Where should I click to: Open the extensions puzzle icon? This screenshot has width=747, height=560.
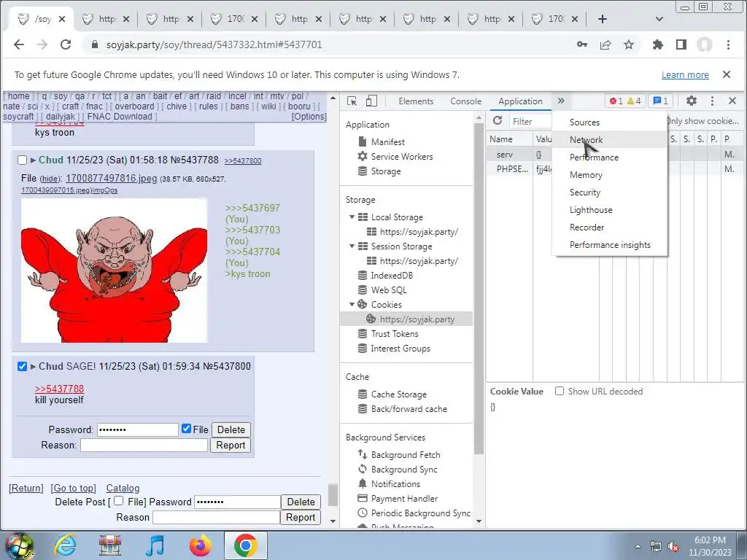tap(658, 44)
